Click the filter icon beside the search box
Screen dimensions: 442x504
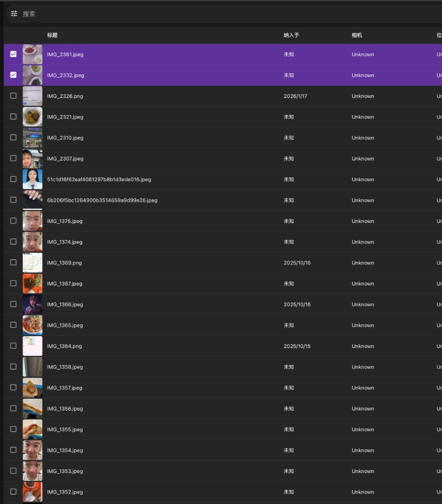[14, 14]
